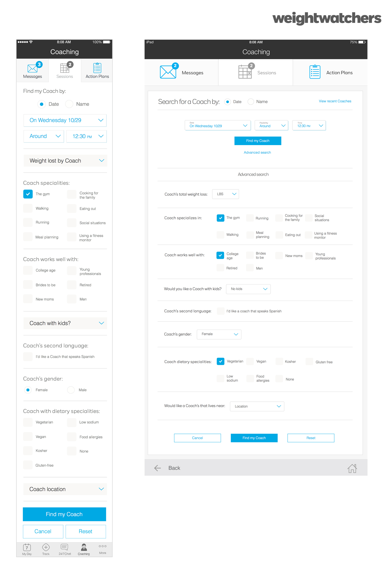This screenshot has width=392, height=570.
Task: Check Gluten-free checkbox on iPhone
Action: [28, 465]
